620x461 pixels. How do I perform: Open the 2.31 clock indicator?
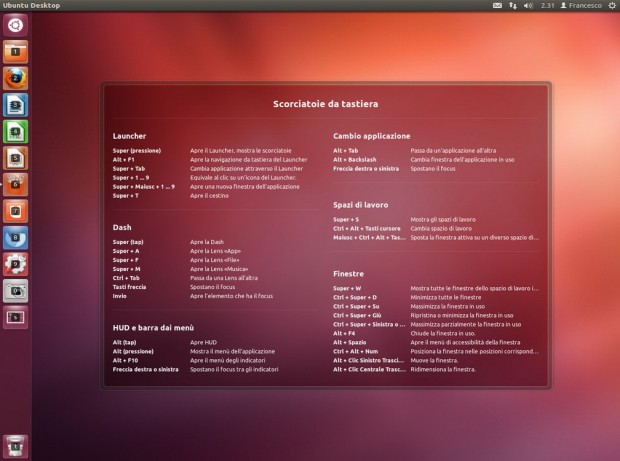coord(548,6)
